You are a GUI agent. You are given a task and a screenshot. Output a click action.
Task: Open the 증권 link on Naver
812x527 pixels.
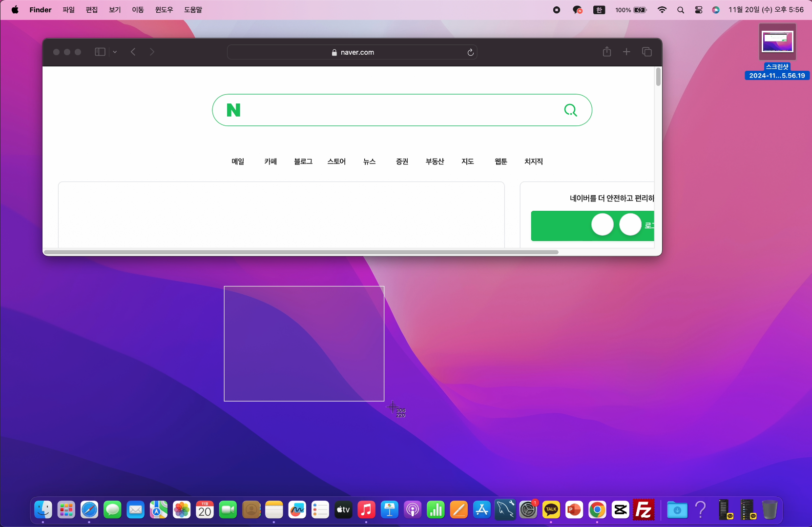click(x=402, y=162)
